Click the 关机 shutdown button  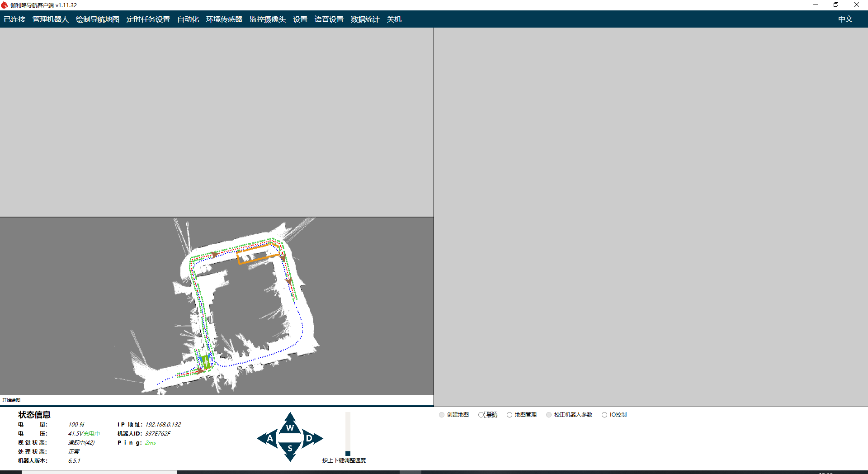coord(394,19)
